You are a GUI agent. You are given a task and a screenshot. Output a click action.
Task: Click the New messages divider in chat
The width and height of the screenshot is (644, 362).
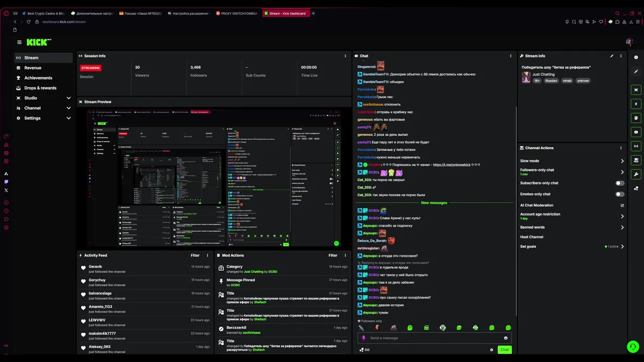click(434, 203)
